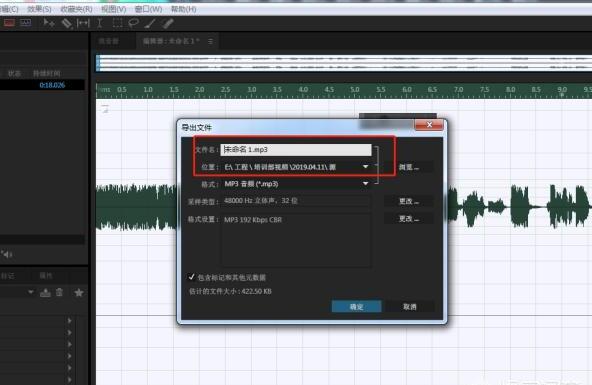Viewport: 592px width, 385px height.
Task: Open the 窗口(W) menu
Action: click(x=148, y=9)
